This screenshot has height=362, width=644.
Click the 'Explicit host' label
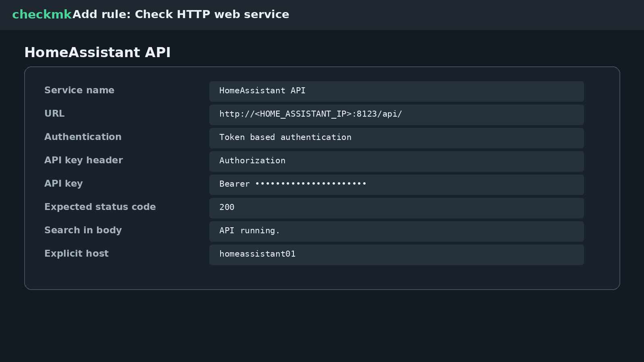[x=76, y=254]
